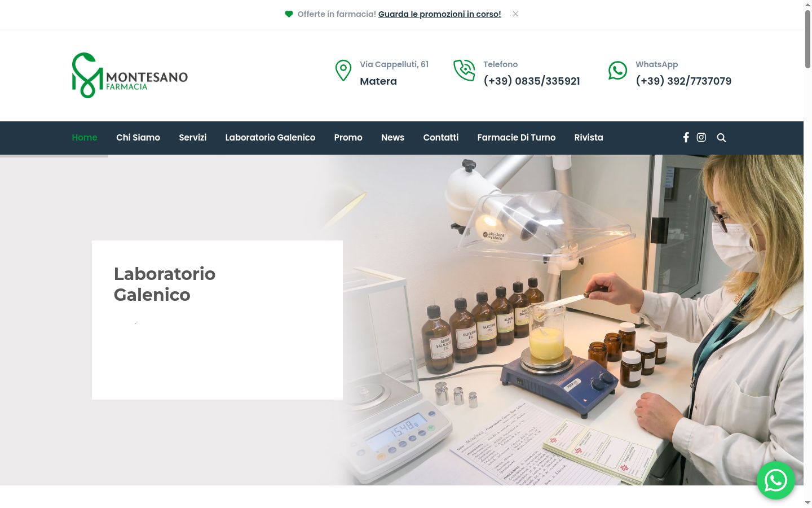
Task: Click the green heart icon in the promo bar
Action: [289, 14]
